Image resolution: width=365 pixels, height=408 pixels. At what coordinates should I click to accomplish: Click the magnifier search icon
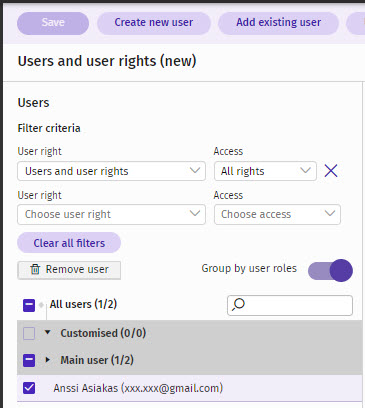[x=238, y=304]
